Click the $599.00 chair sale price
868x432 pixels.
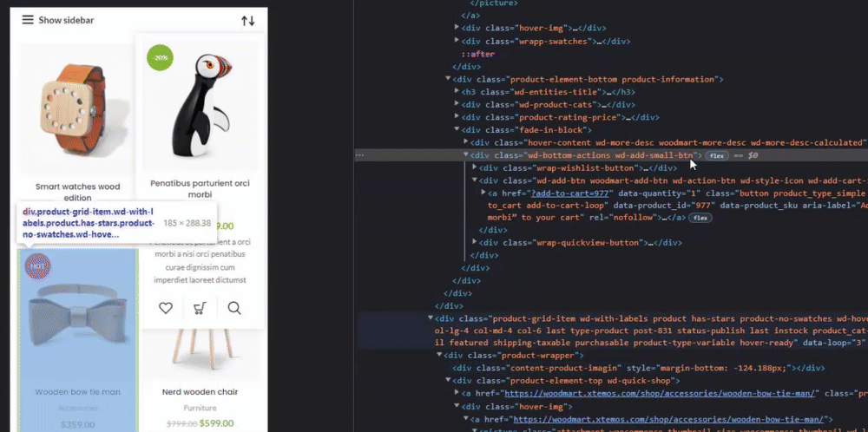pos(216,423)
